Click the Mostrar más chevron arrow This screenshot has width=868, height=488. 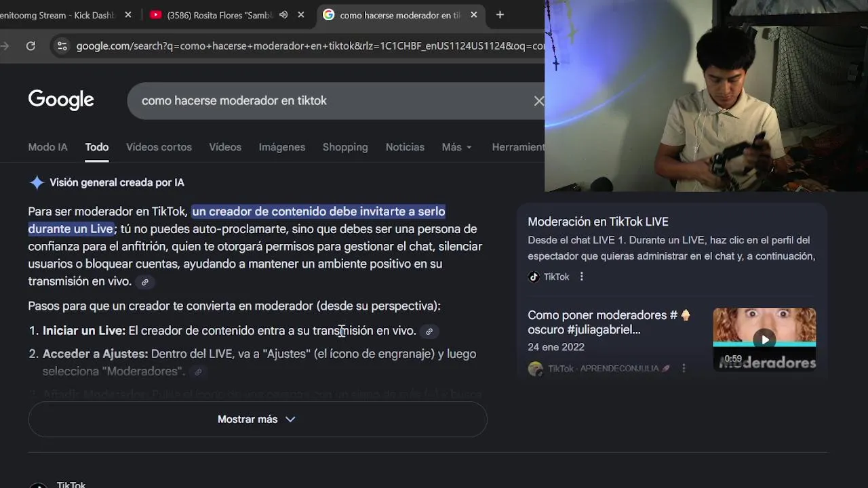click(x=290, y=420)
